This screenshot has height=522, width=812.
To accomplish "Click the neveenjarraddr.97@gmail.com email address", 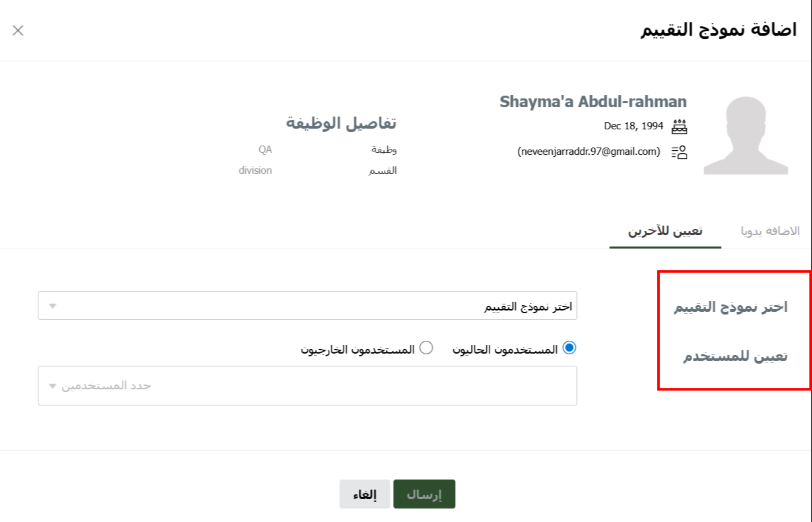I will tap(588, 152).
